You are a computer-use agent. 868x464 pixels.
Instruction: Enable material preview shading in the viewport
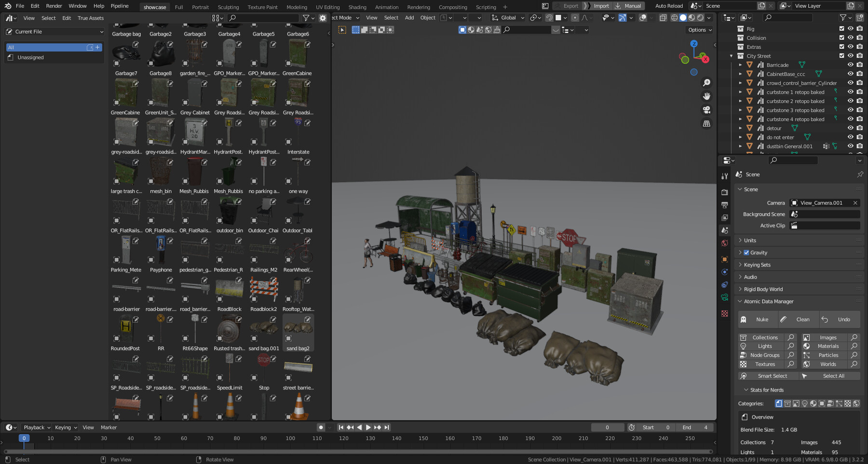[x=692, y=17]
